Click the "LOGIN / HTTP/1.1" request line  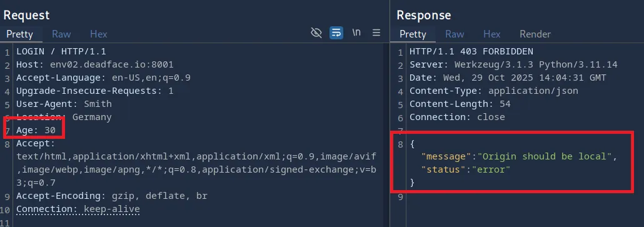[61, 52]
